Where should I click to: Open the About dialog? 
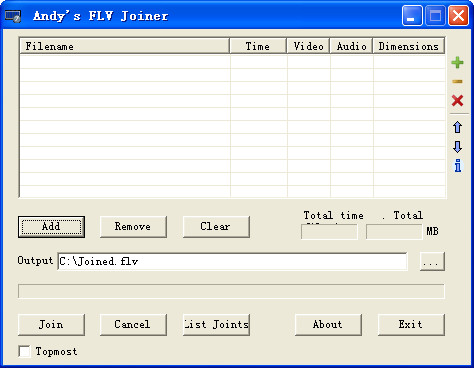coord(328,325)
